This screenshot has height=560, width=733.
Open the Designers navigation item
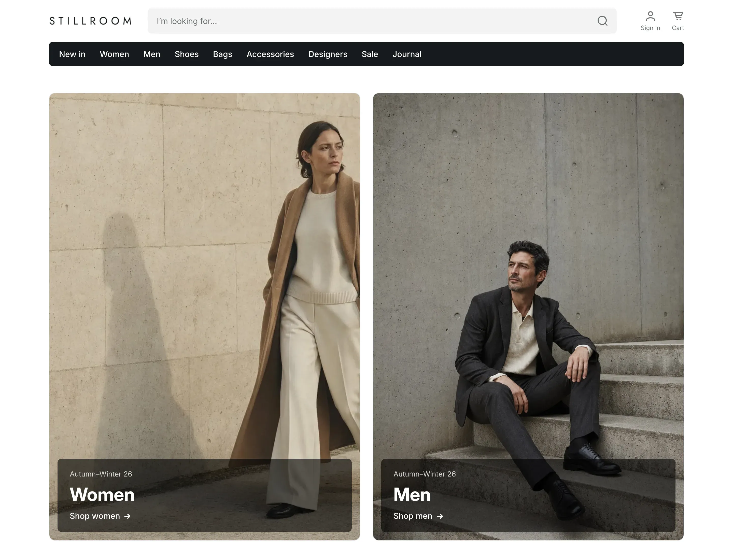pyautogui.click(x=327, y=54)
